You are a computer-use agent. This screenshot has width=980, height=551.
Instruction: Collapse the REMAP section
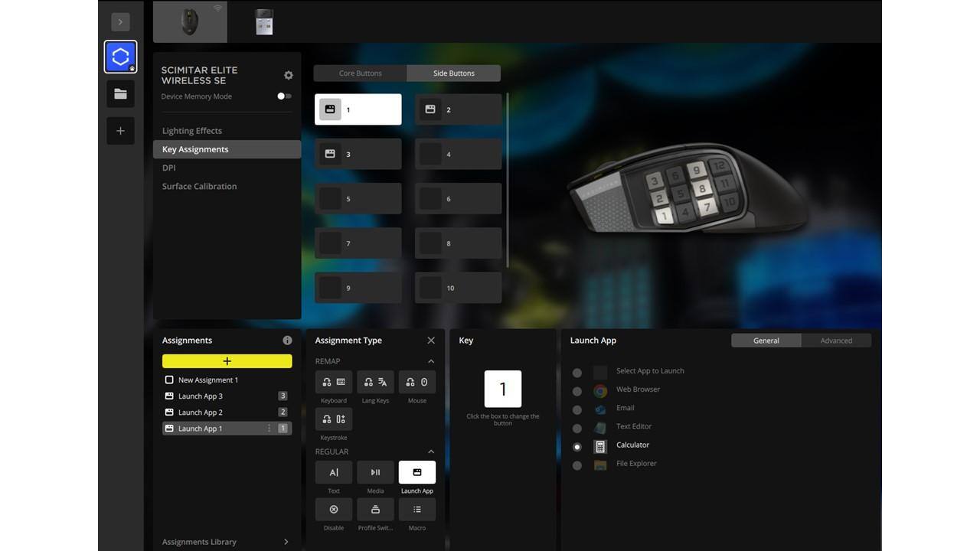click(430, 361)
